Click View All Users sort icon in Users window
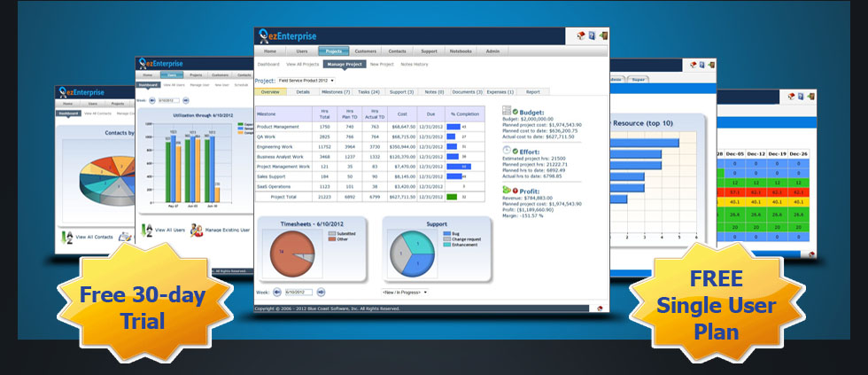This screenshot has width=868, height=375. (x=146, y=230)
